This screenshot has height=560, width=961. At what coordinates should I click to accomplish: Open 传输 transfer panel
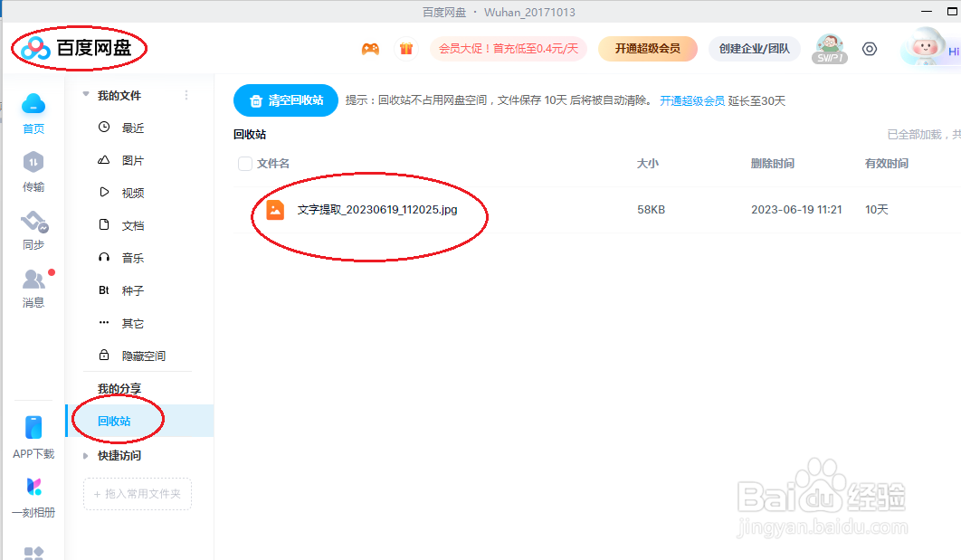click(x=33, y=172)
